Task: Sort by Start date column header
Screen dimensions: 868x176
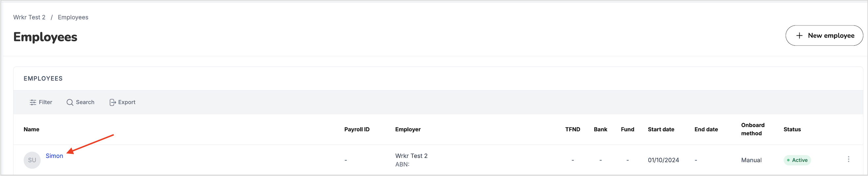Action: click(661, 129)
